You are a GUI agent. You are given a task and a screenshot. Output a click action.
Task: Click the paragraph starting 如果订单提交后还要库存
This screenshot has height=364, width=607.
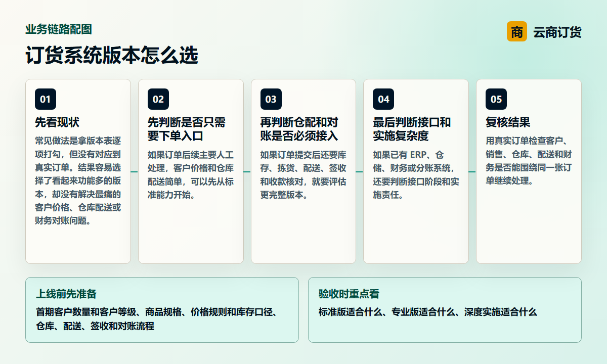click(303, 174)
